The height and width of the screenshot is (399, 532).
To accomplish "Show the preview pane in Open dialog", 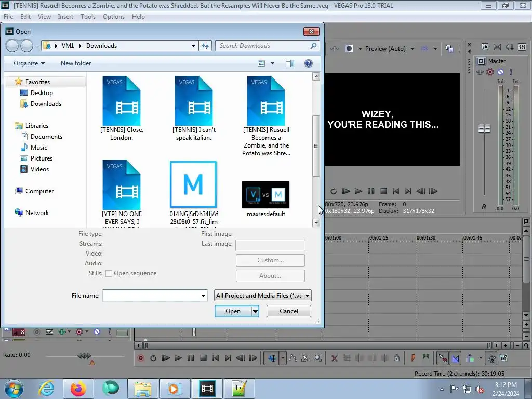I will (x=290, y=63).
